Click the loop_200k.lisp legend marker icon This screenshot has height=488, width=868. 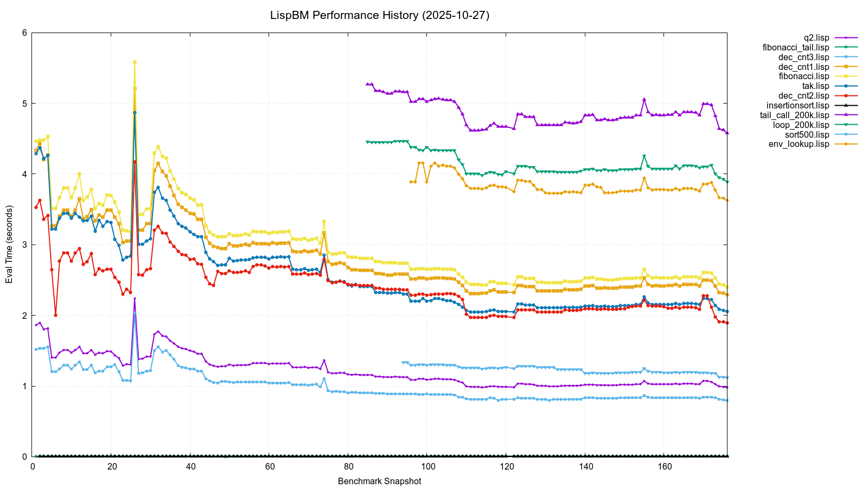[846, 124]
